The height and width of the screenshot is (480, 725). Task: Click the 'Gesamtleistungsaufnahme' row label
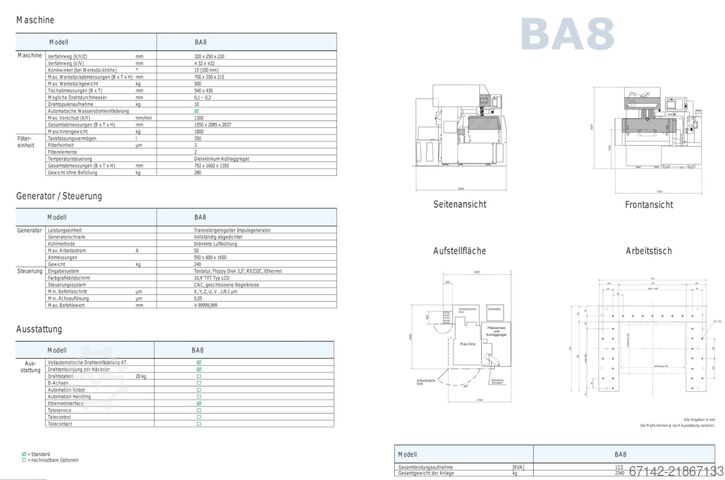pos(425,468)
